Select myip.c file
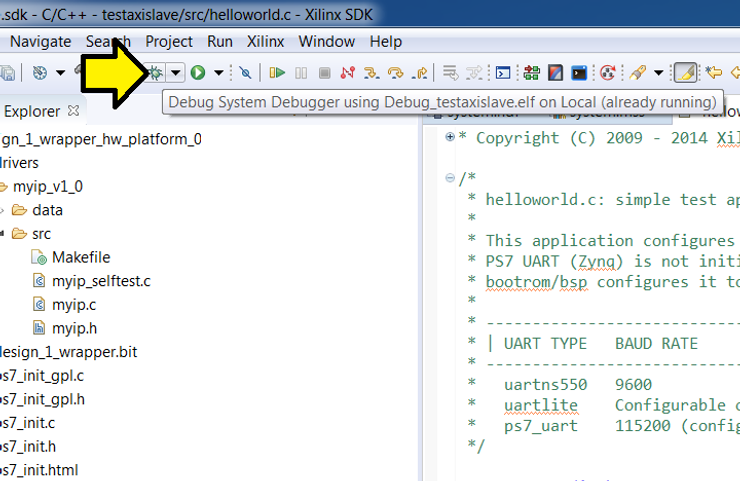This screenshot has height=481, width=740. tap(74, 304)
